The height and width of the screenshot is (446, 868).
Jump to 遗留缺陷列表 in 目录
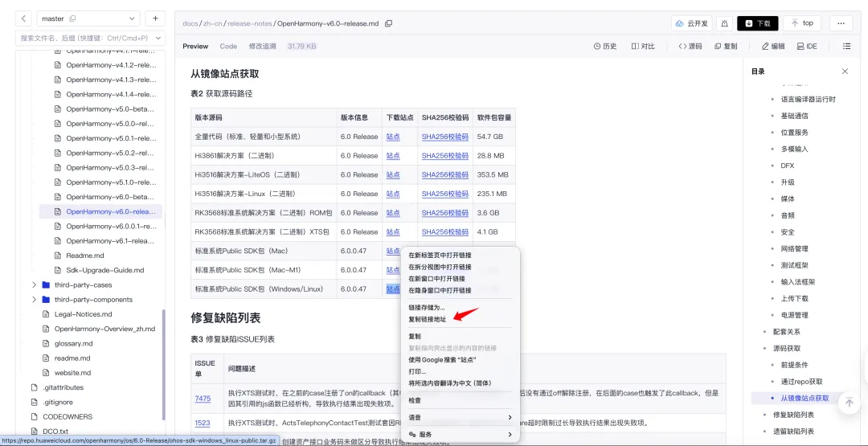tap(793, 432)
